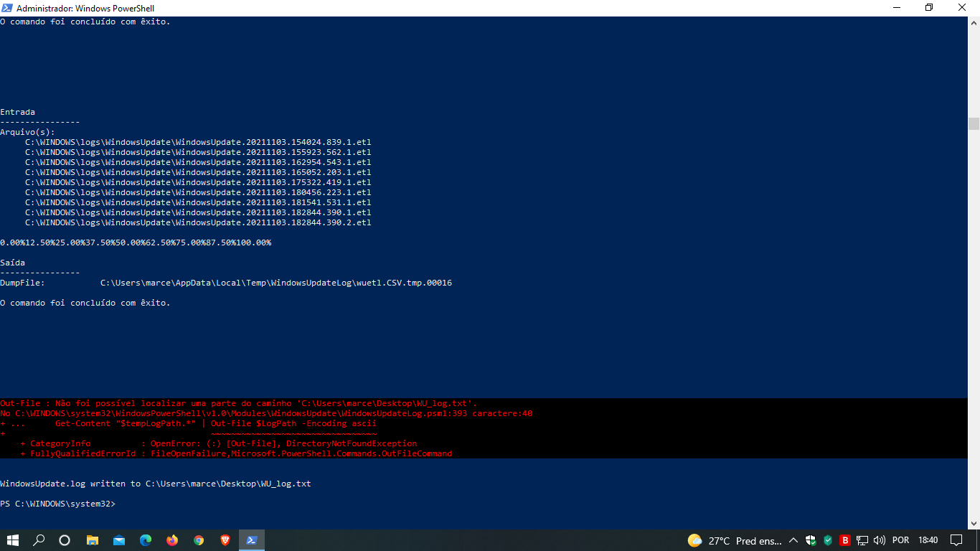This screenshot has height=551, width=980.
Task: Click the 'Saída' heading
Action: [x=12, y=263]
